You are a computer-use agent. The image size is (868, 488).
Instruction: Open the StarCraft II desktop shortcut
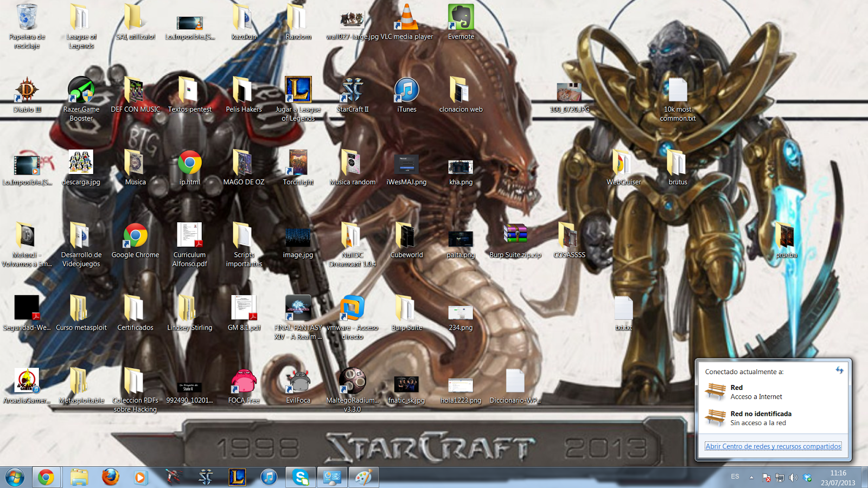click(353, 95)
